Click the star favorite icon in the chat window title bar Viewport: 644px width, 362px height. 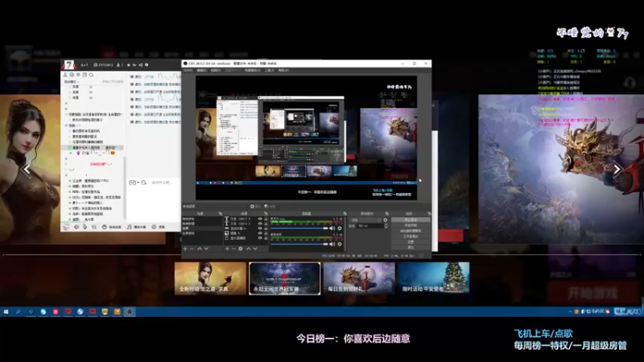point(129,65)
